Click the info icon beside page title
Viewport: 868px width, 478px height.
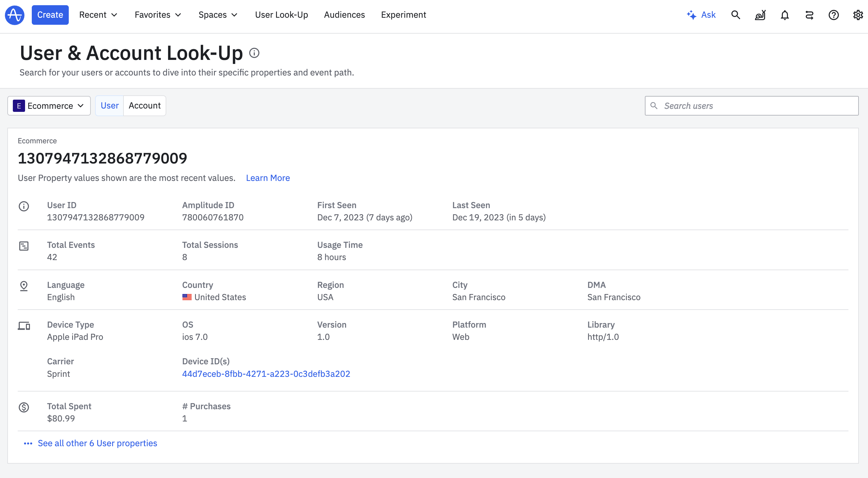point(254,53)
